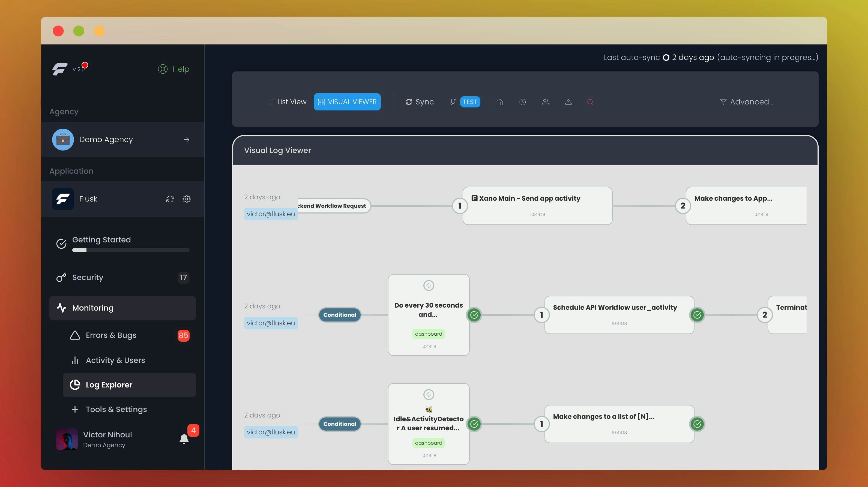Click lightning icon atop Idle&ActivityDetector card
868x487 pixels.
[x=429, y=394]
